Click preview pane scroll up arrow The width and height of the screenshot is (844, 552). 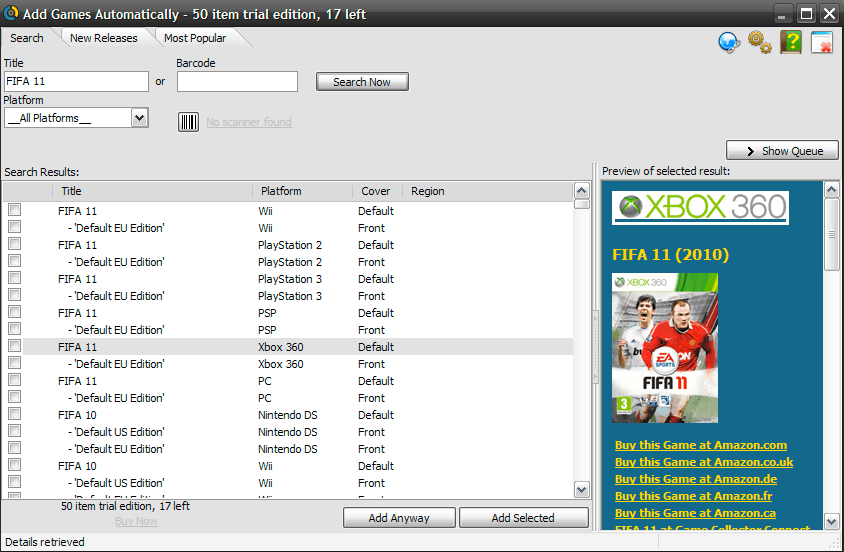coord(832,189)
